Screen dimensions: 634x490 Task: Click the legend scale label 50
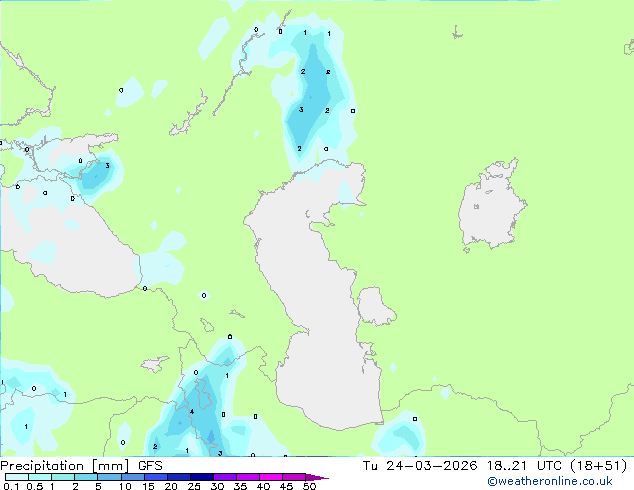coord(310,486)
